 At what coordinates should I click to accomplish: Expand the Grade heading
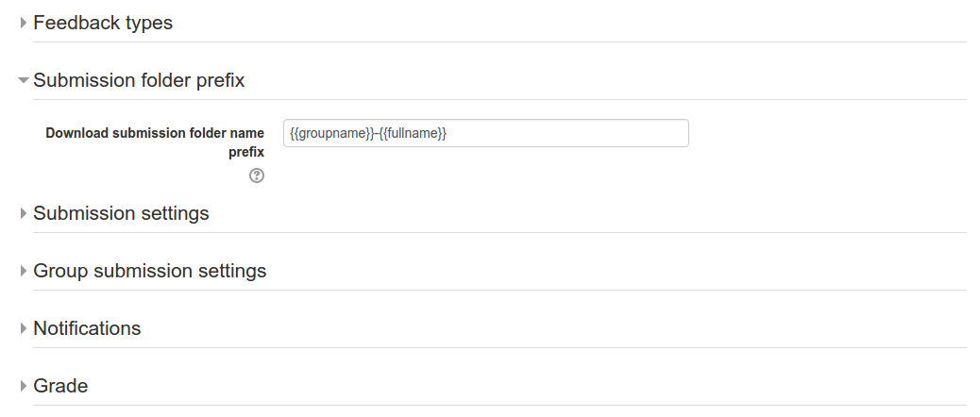(x=60, y=386)
